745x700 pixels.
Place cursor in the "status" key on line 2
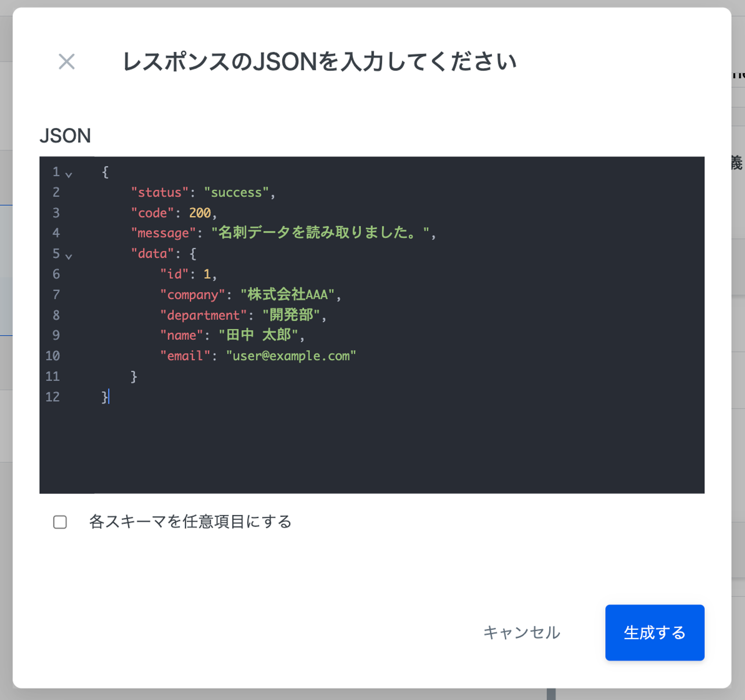(160, 193)
